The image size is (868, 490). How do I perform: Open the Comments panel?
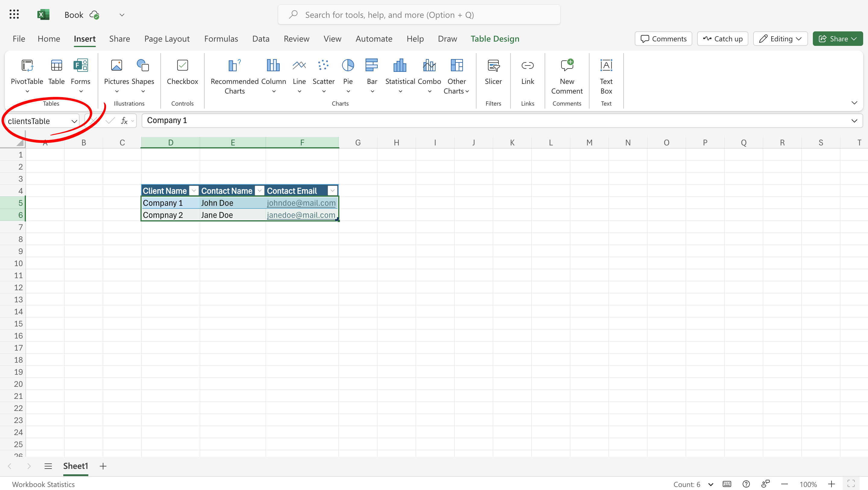coord(662,38)
